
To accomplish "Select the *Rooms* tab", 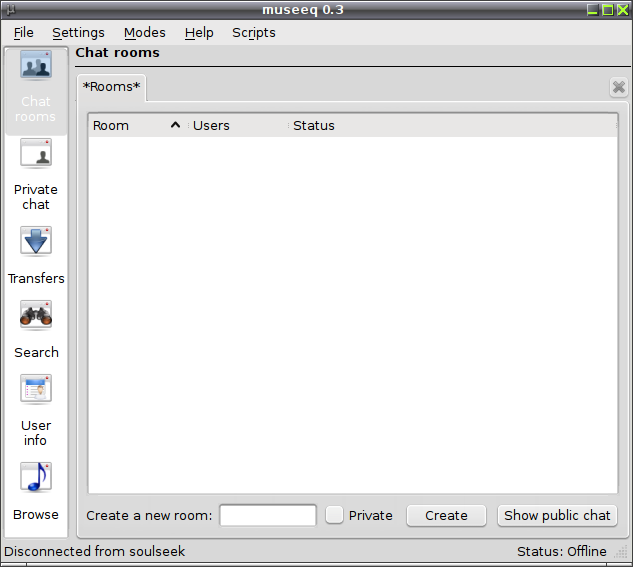I will tap(111, 87).
